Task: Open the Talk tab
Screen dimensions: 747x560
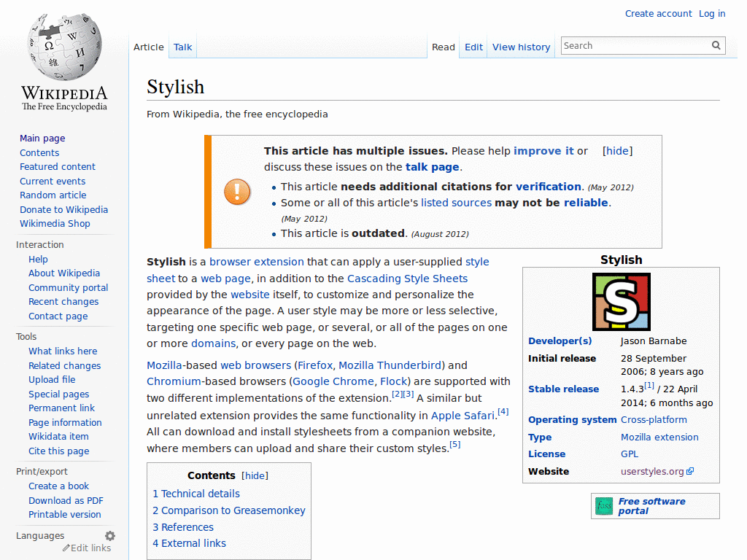Action: [x=182, y=47]
